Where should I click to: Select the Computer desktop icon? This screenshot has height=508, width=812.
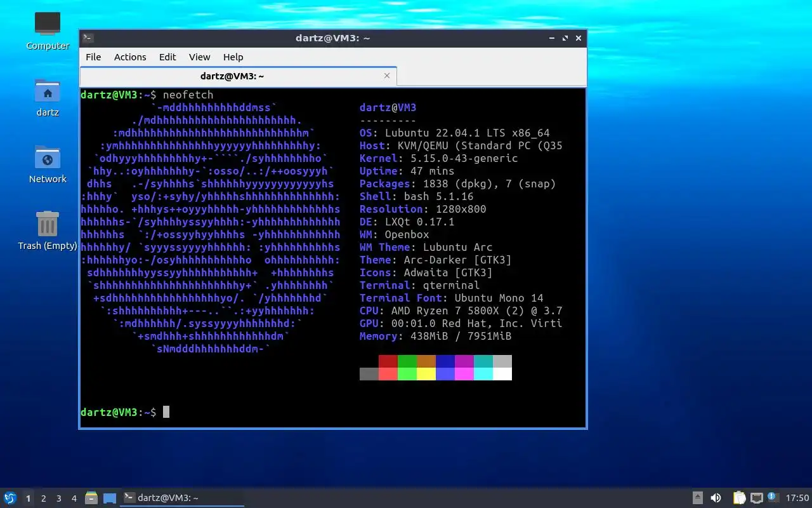click(48, 31)
